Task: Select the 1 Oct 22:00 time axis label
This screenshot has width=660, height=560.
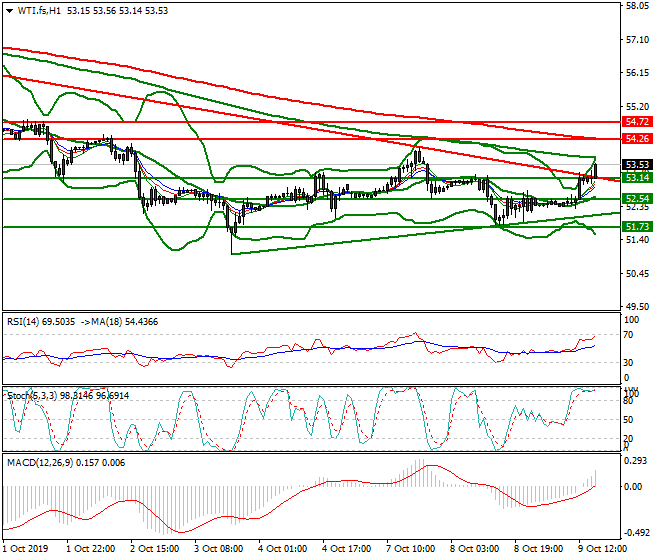Action: [90, 549]
